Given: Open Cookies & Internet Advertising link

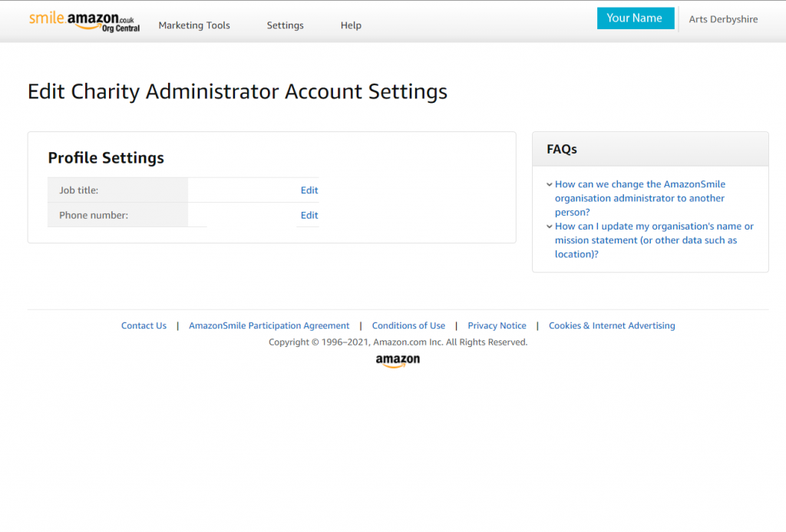Looking at the screenshot, I should click(612, 325).
